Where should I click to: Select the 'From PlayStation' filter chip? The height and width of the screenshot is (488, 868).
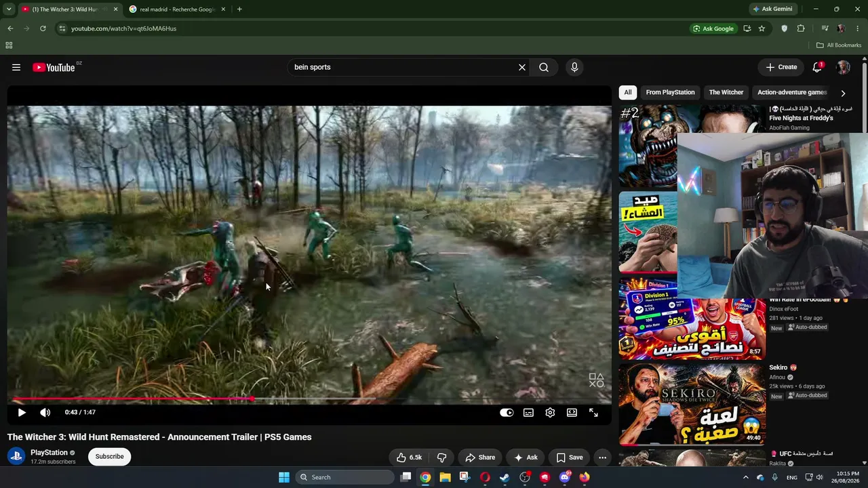tap(670, 92)
